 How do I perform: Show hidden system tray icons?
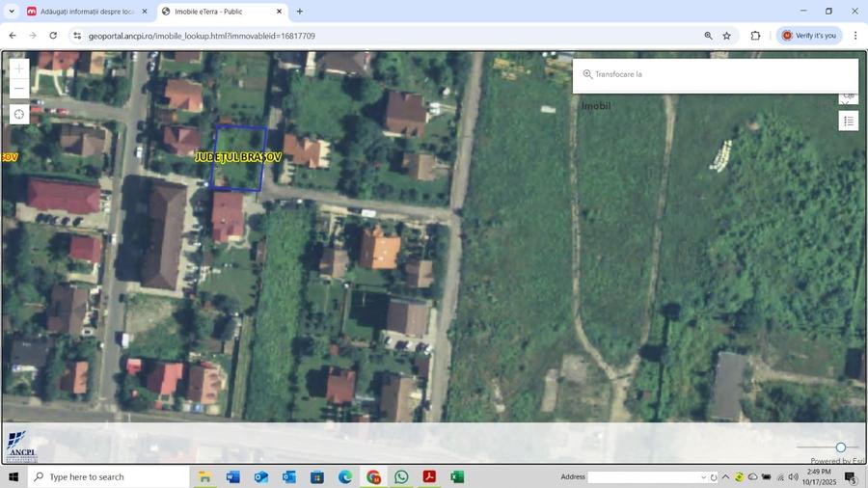[x=725, y=477]
